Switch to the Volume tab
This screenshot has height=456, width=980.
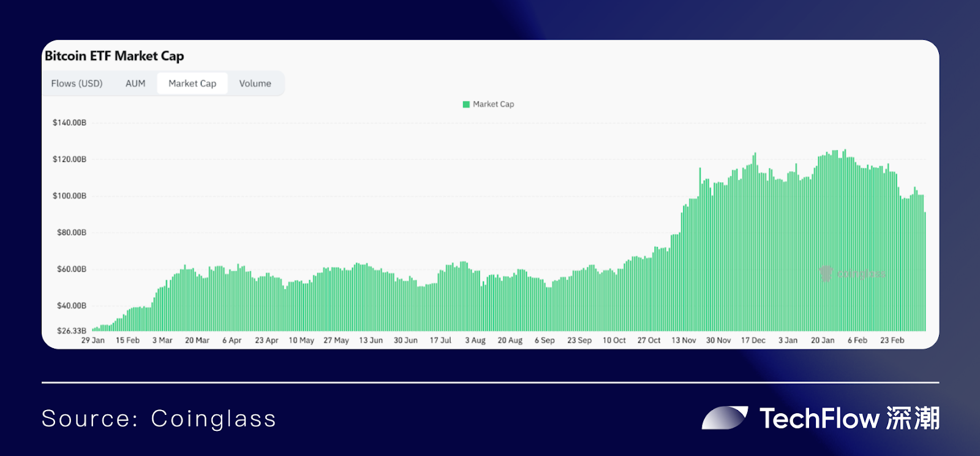255,83
